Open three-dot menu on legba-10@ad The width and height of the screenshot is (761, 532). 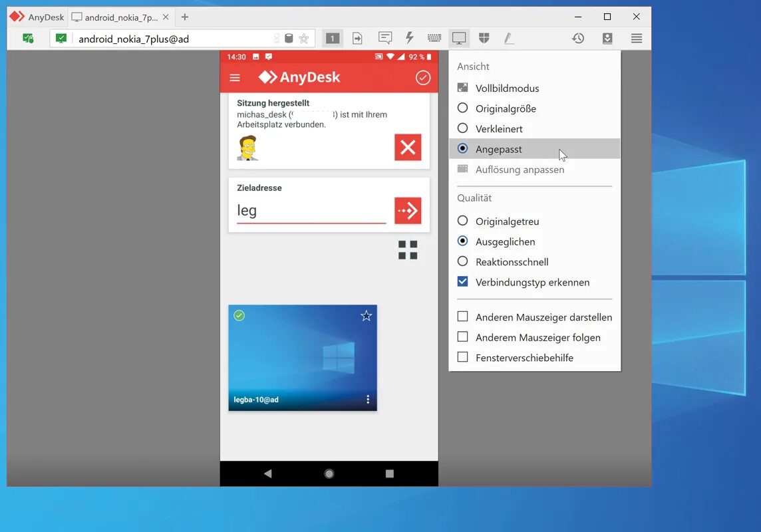click(x=368, y=399)
